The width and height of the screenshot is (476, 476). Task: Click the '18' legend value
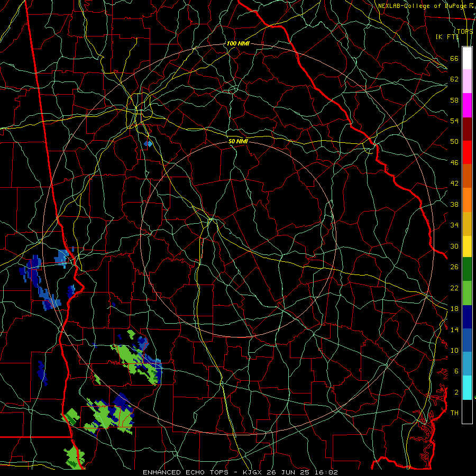(x=454, y=309)
